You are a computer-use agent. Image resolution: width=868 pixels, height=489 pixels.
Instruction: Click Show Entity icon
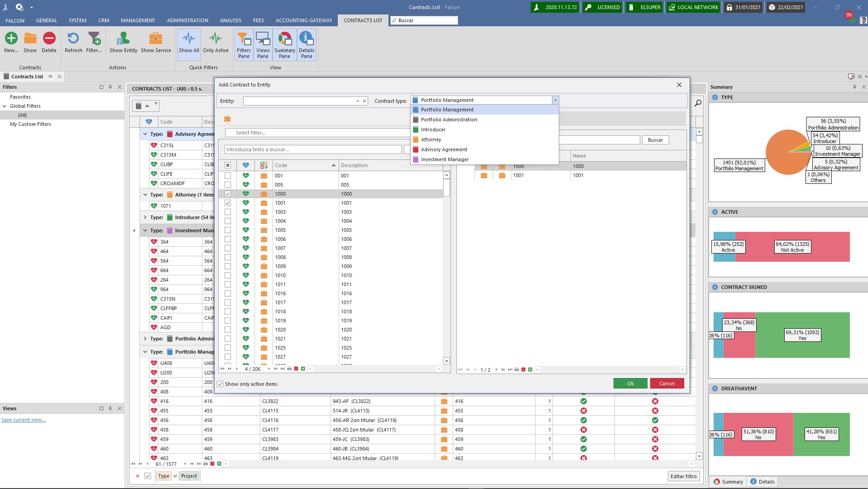coord(123,38)
